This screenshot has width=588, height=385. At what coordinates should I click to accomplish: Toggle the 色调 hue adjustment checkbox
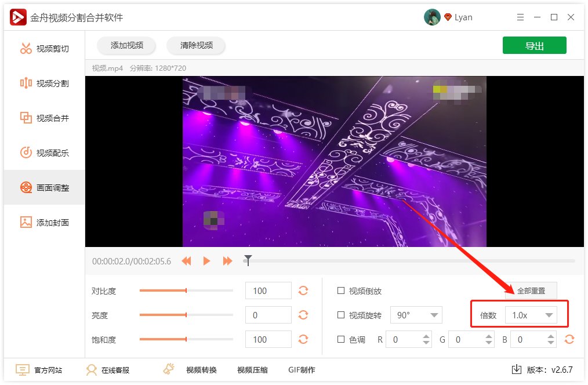pos(341,339)
